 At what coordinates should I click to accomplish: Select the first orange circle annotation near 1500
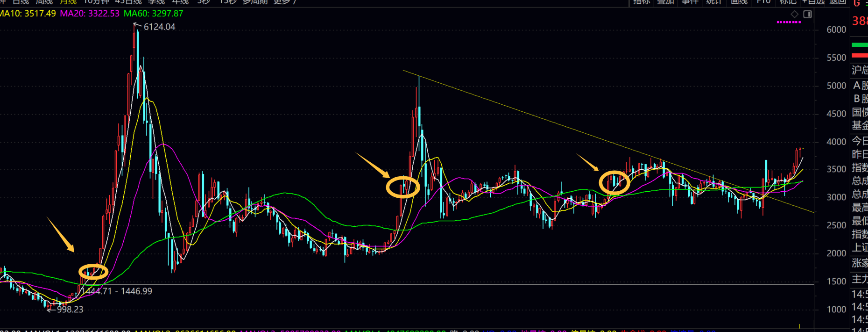pos(93,271)
